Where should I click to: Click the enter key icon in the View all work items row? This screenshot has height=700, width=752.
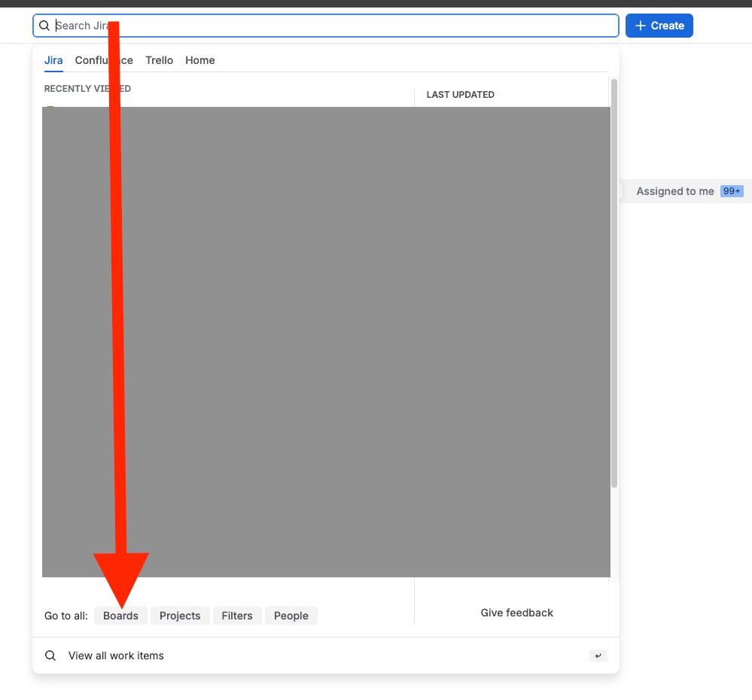(598, 656)
